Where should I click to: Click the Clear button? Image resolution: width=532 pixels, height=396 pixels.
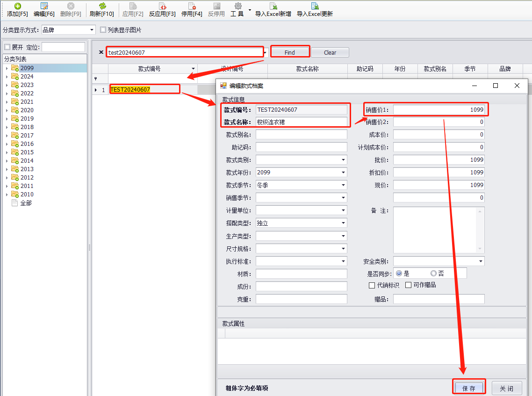click(x=330, y=52)
